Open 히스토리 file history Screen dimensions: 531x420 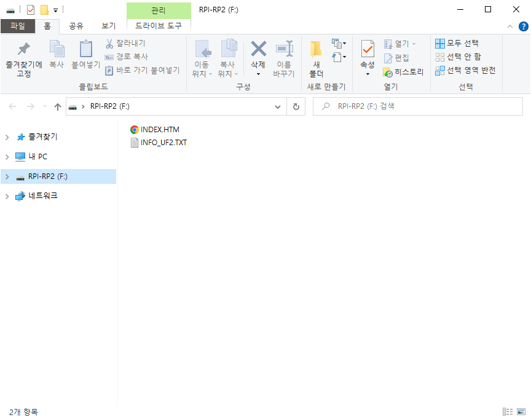[x=403, y=72]
